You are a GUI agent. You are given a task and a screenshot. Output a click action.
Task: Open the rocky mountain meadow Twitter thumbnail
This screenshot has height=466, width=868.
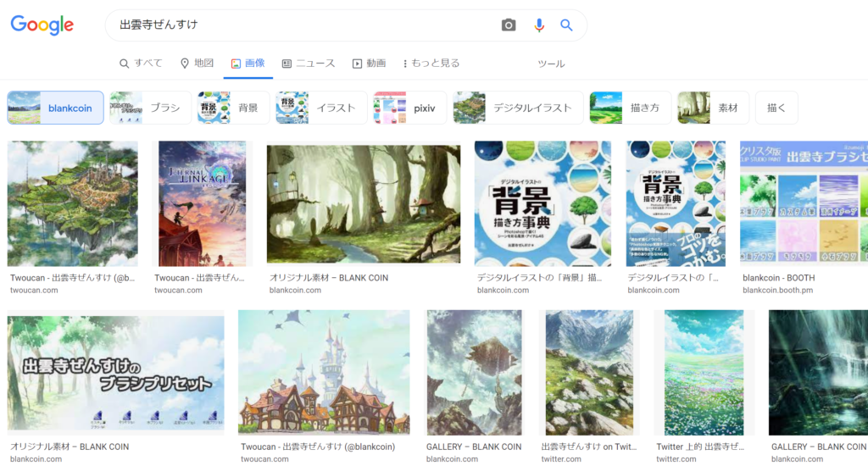pos(589,373)
